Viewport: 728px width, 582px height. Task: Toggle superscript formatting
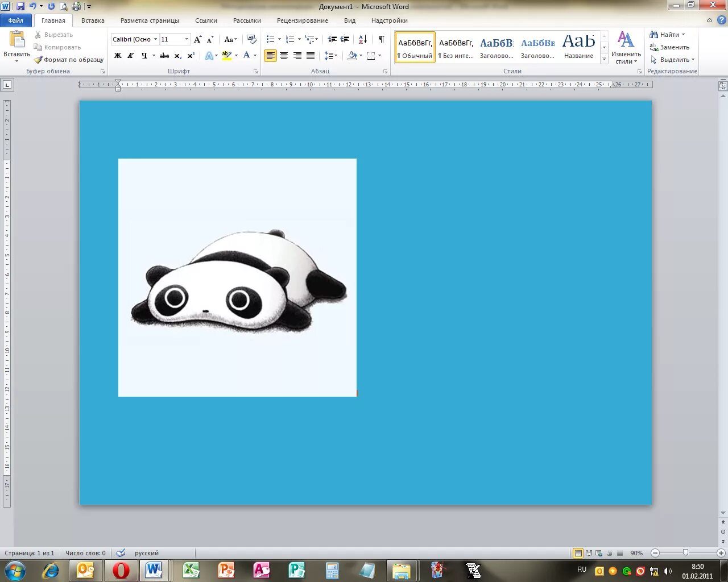pyautogui.click(x=191, y=55)
